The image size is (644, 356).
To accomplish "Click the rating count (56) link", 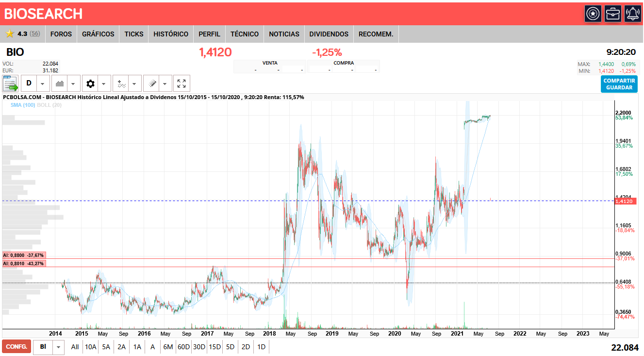I will click(x=35, y=34).
